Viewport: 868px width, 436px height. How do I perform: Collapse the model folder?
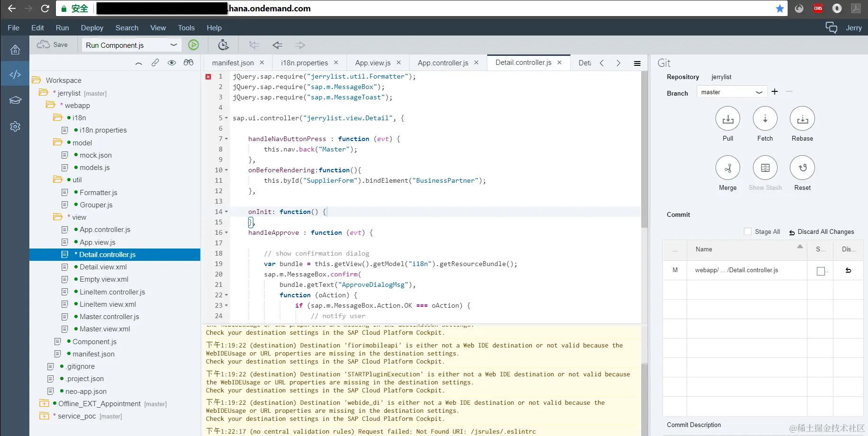point(58,142)
